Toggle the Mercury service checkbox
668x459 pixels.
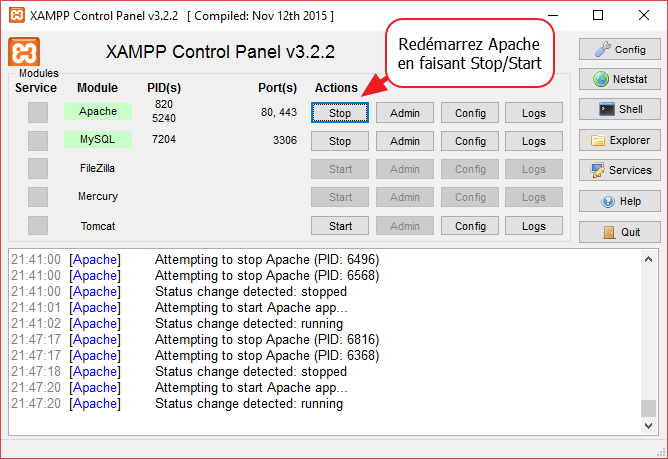tap(38, 197)
